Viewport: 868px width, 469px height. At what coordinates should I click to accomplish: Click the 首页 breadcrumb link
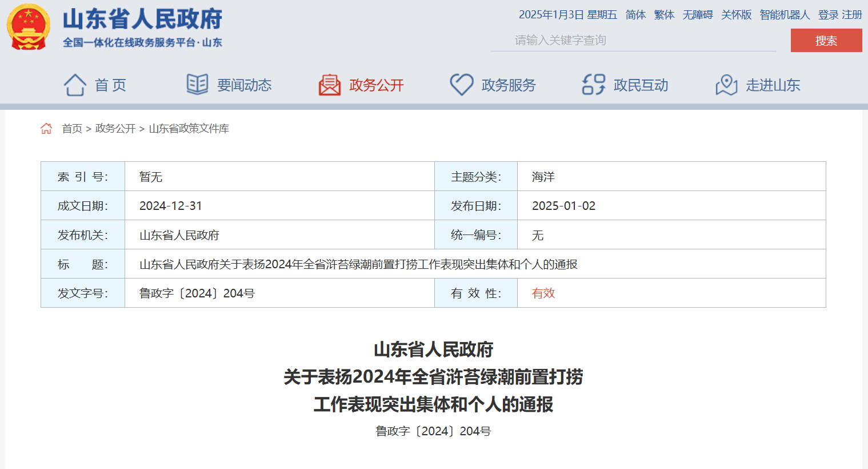pyautogui.click(x=72, y=129)
